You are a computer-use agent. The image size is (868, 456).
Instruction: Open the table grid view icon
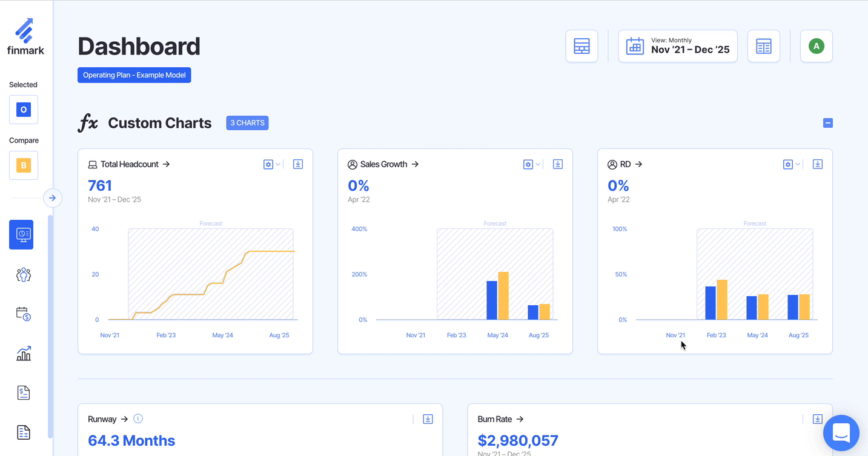[581, 46]
